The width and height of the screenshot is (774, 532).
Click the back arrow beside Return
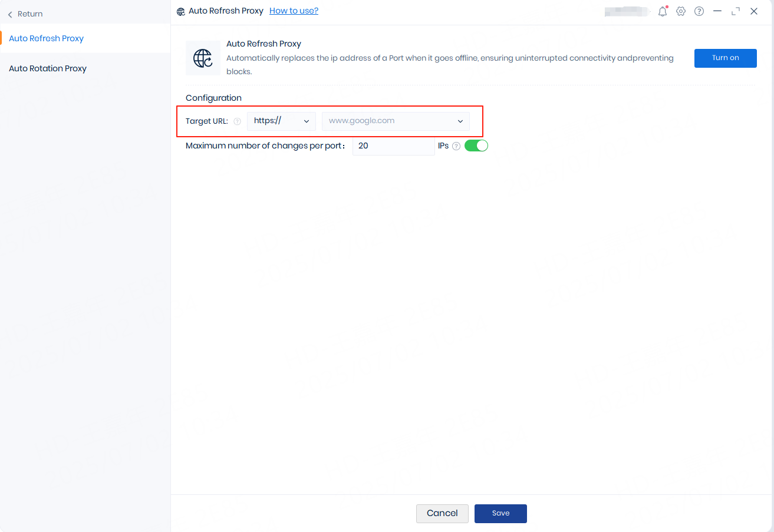(x=10, y=14)
